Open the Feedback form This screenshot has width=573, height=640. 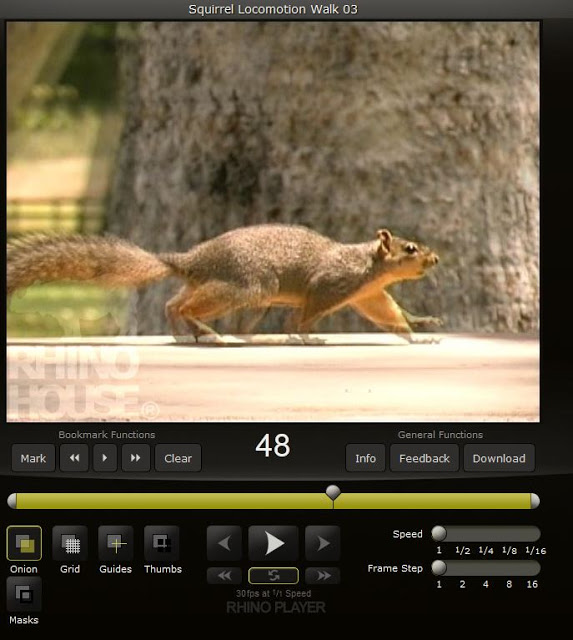424,458
